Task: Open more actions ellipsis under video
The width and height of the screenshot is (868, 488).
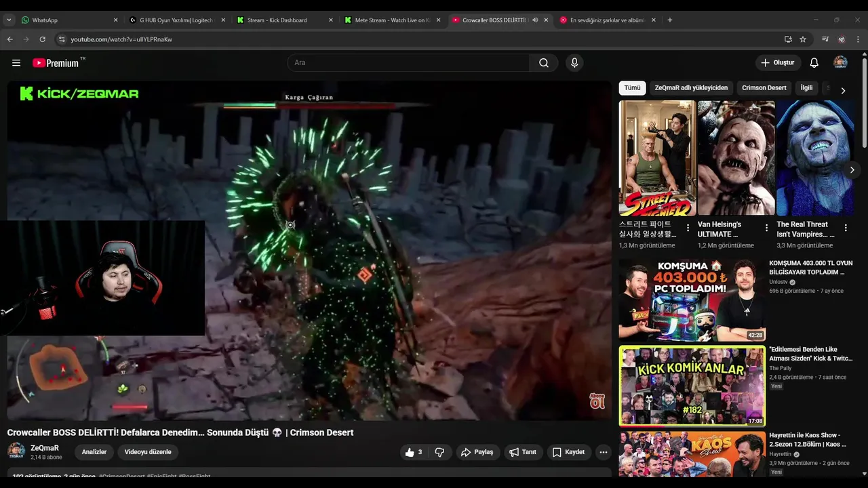Action: 604,452
